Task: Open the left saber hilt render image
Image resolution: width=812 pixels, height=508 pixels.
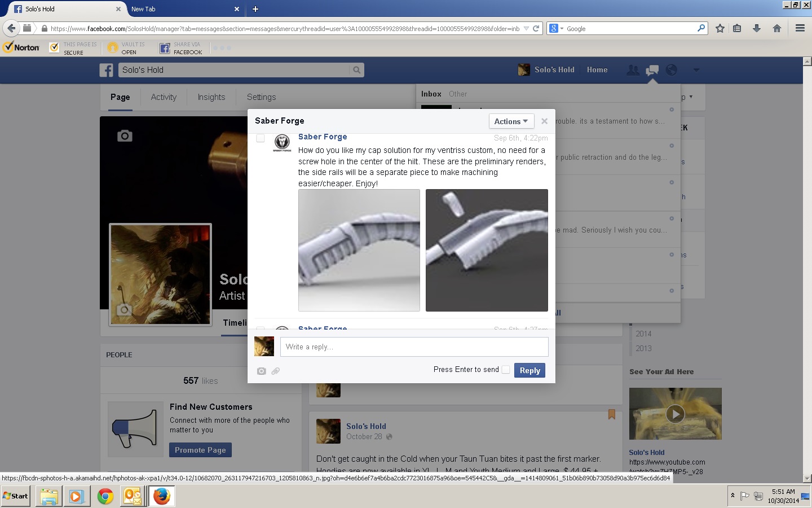Action: point(359,250)
